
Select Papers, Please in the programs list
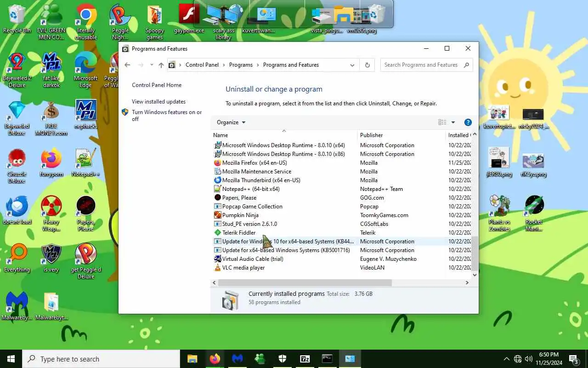pyautogui.click(x=342, y=198)
